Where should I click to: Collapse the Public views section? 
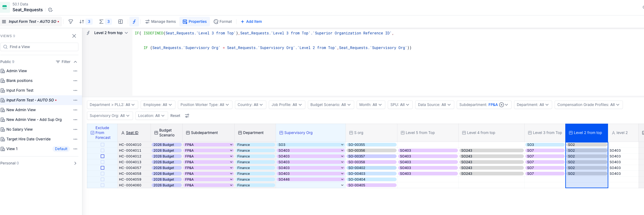75,62
